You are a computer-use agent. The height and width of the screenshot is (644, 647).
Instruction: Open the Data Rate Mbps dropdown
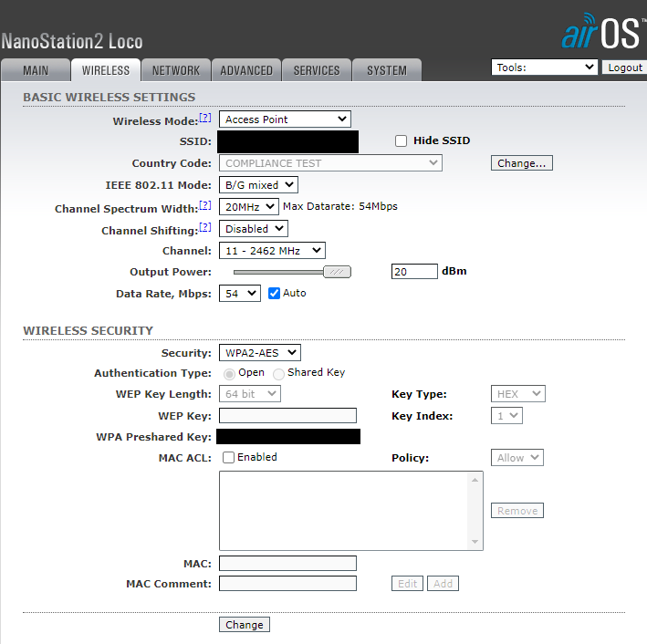pos(240,294)
